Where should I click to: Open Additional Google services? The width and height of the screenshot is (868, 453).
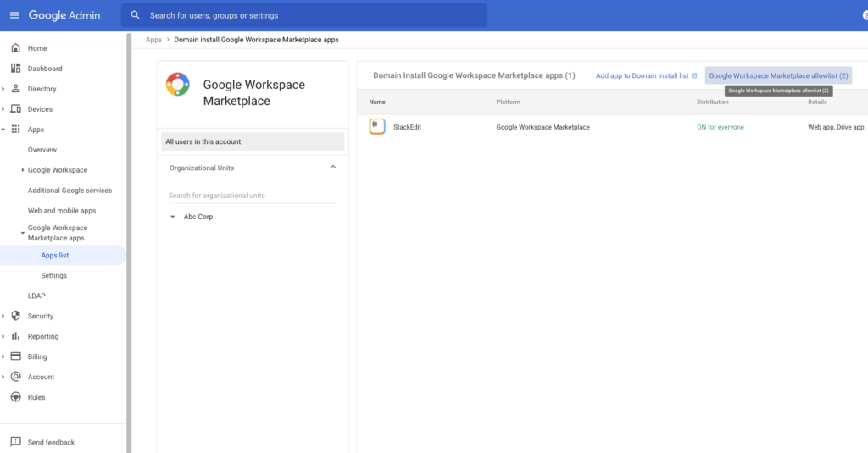70,191
